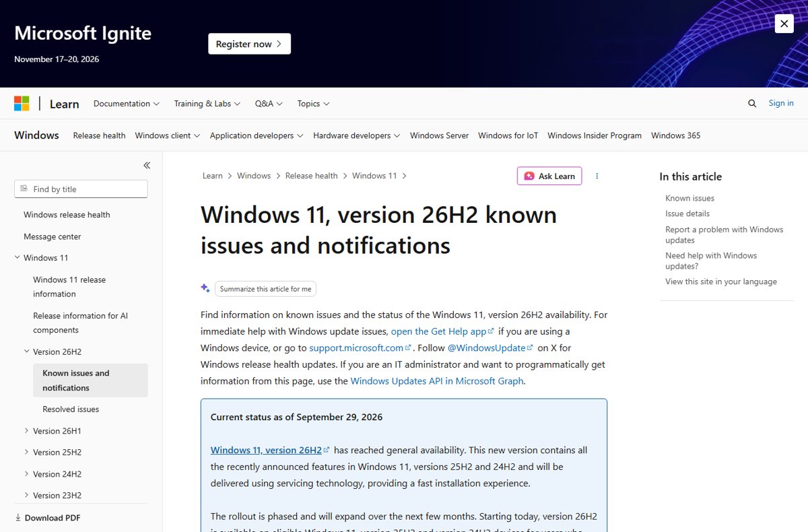Click the Windows product title
The image size is (808, 532).
pyautogui.click(x=36, y=135)
